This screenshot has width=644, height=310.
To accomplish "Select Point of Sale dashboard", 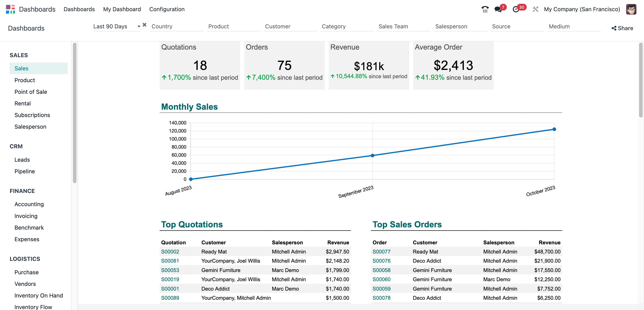I will click(x=31, y=92).
